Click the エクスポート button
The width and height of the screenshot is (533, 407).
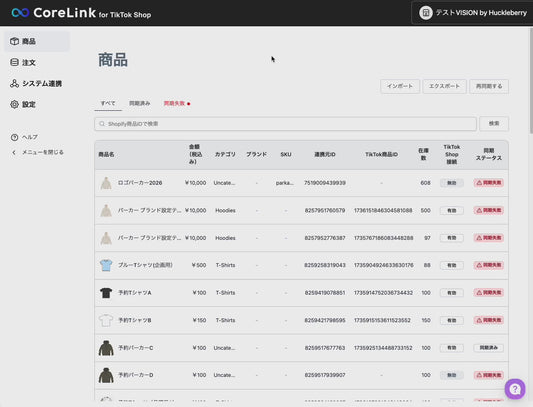(x=444, y=86)
